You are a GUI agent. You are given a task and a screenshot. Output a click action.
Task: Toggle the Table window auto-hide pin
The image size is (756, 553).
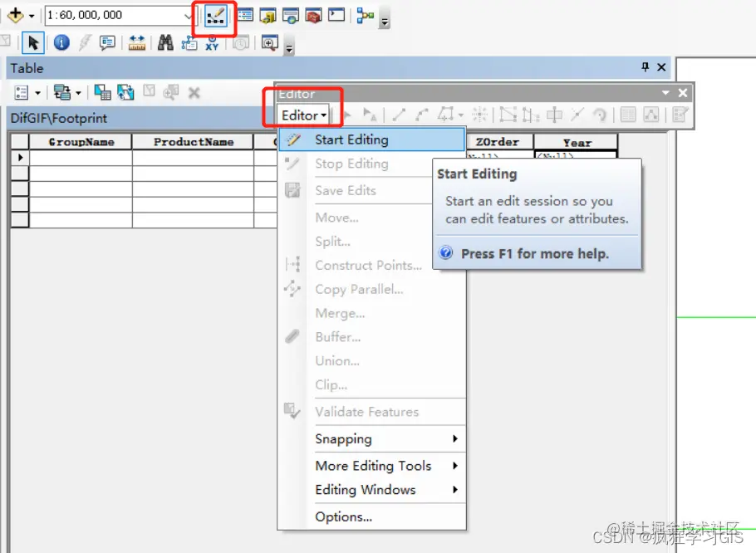coord(646,67)
